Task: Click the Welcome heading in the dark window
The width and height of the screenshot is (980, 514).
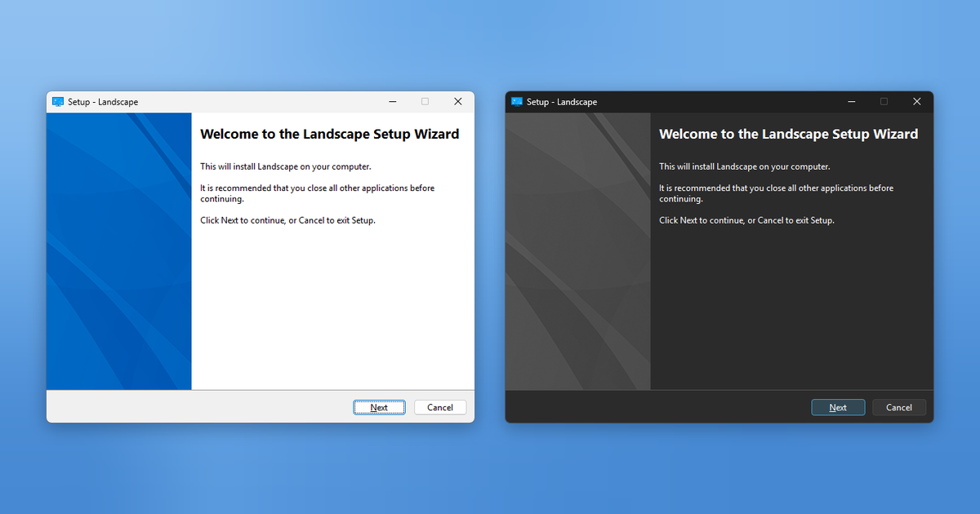Action: coord(789,135)
